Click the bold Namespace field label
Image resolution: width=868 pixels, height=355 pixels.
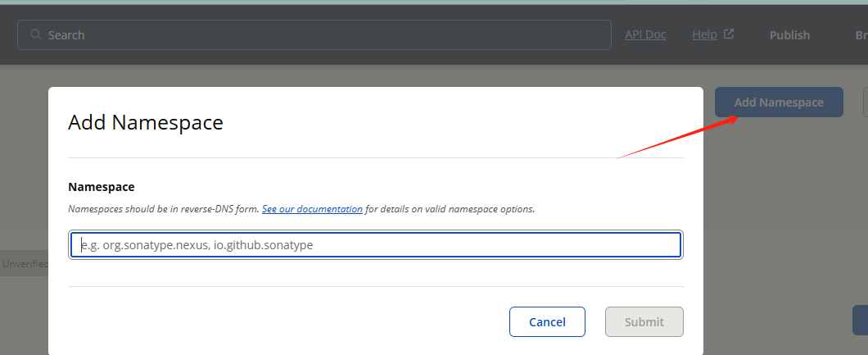pyautogui.click(x=102, y=187)
